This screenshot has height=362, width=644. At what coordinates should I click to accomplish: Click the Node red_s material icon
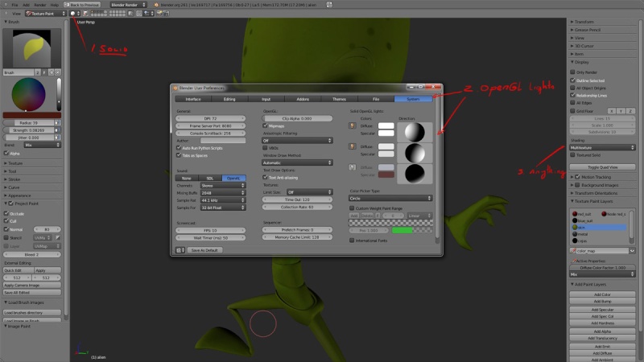click(604, 214)
